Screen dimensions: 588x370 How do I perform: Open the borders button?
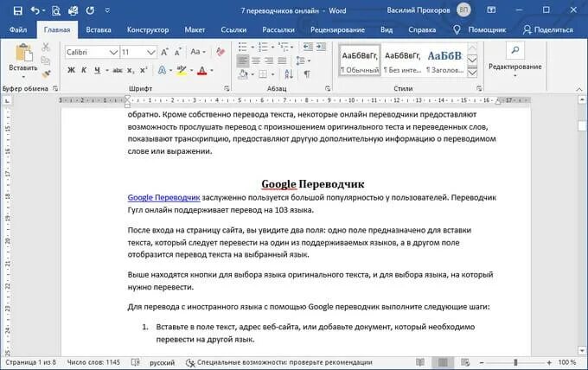[263, 74]
